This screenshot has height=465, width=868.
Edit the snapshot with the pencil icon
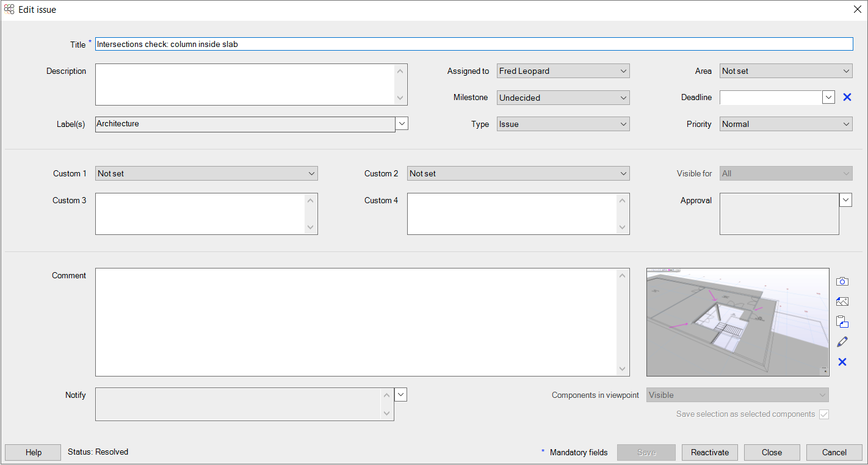tap(842, 342)
